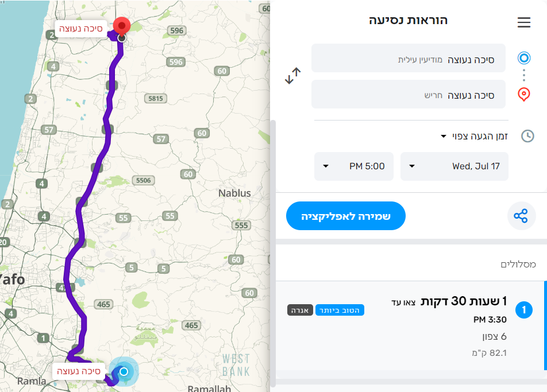The image size is (547, 392).
Task: Click the blue start location marker on map
Action: 124,371
